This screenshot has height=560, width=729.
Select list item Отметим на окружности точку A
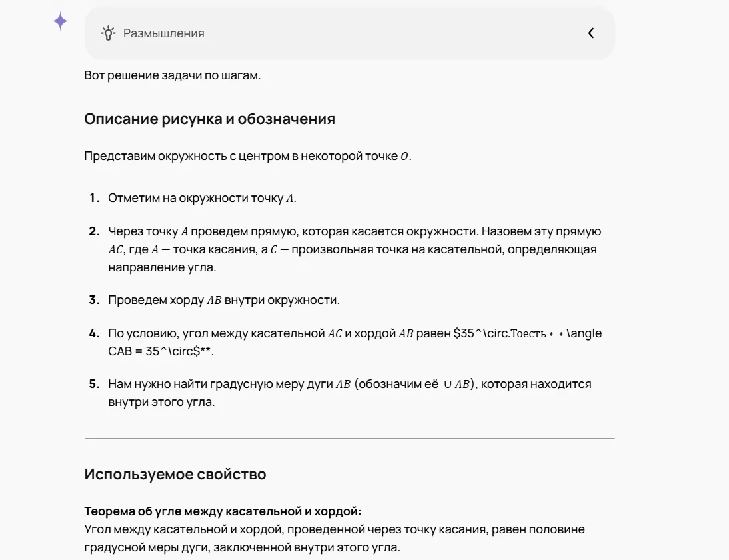[x=203, y=198]
